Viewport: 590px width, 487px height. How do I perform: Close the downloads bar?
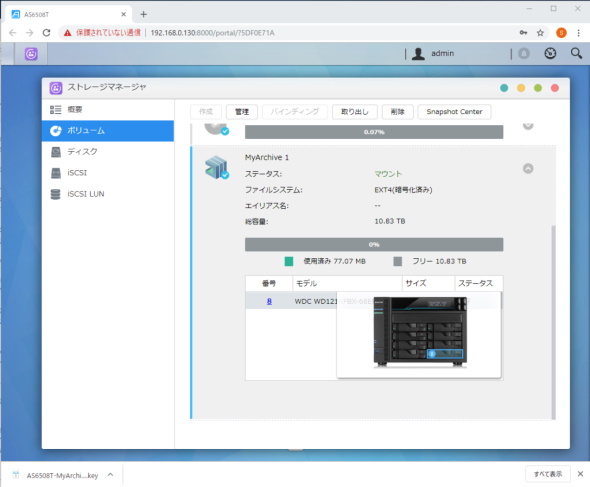(x=580, y=474)
